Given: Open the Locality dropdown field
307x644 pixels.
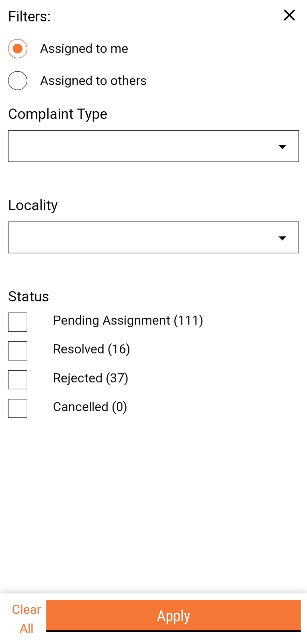Looking at the screenshot, I should 143,238.
